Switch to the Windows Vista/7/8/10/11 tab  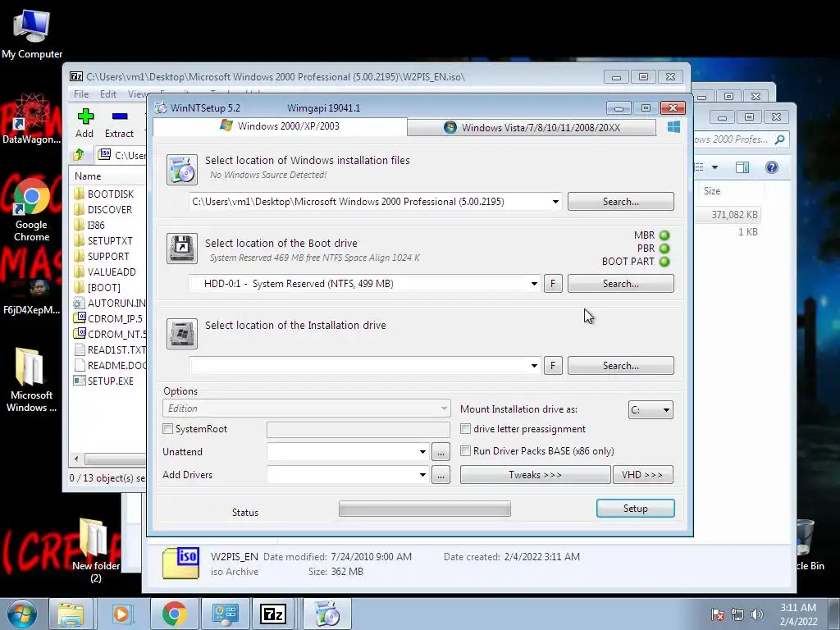click(x=532, y=127)
